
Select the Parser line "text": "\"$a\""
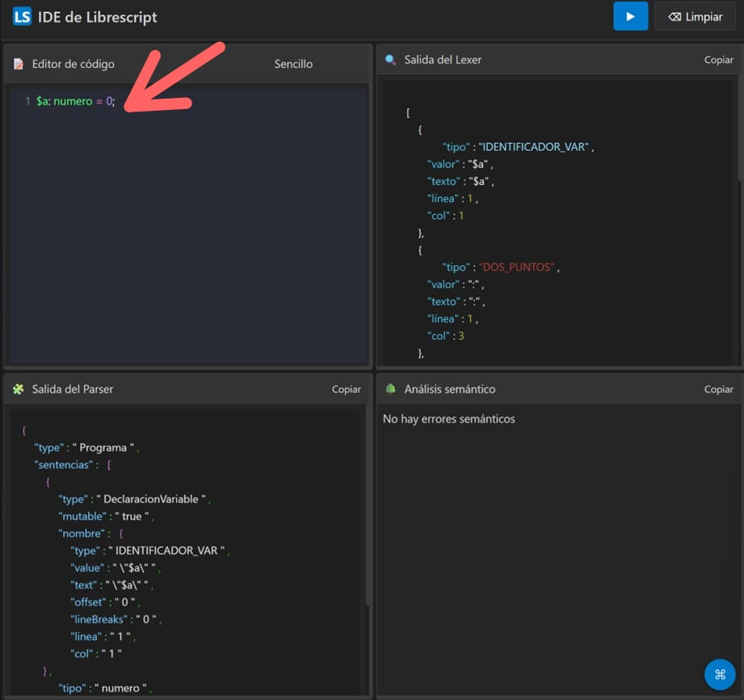coord(111,585)
